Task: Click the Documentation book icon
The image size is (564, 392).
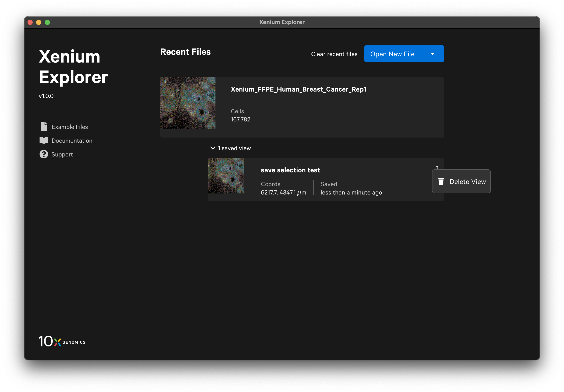Action: point(44,141)
